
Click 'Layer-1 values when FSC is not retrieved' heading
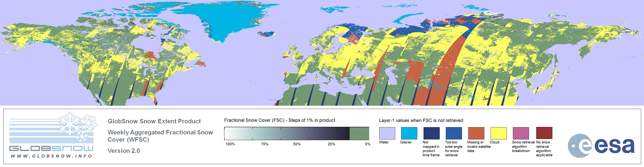click(421, 120)
